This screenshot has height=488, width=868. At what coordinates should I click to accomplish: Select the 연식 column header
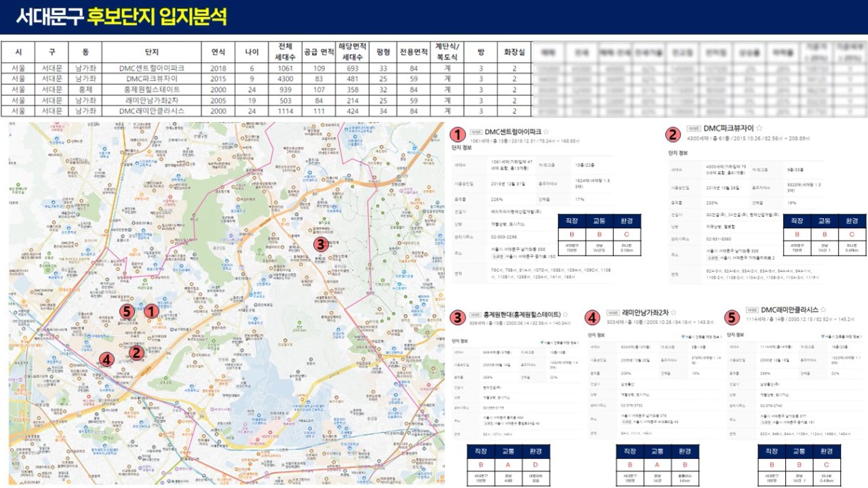pyautogui.click(x=218, y=52)
